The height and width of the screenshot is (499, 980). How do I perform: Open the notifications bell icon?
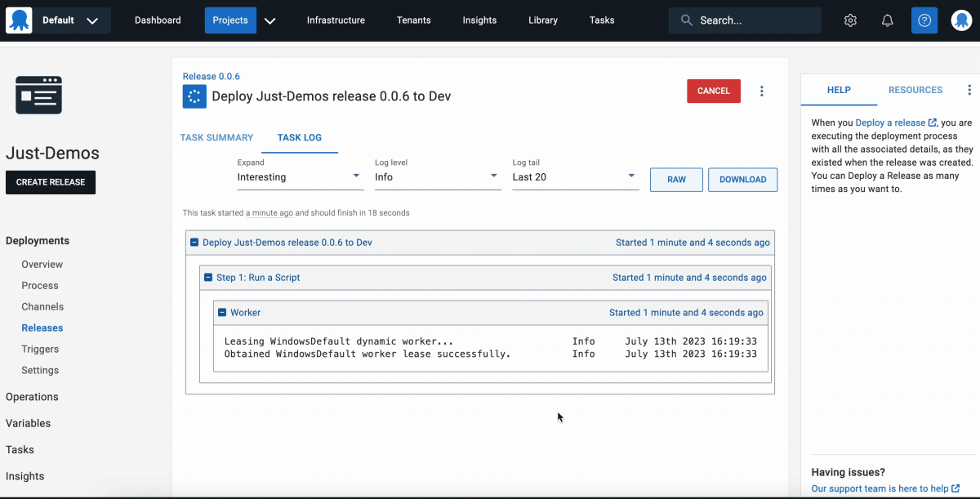tap(888, 20)
